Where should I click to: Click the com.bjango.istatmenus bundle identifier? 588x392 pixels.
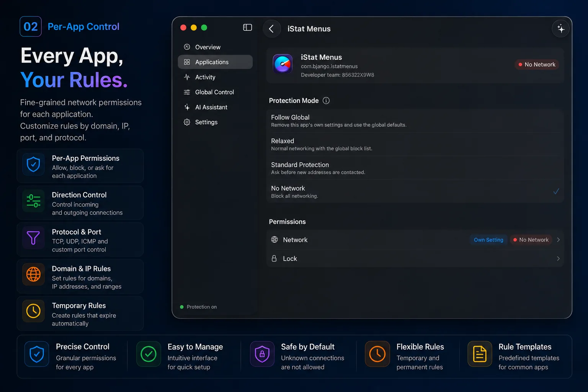point(329,66)
